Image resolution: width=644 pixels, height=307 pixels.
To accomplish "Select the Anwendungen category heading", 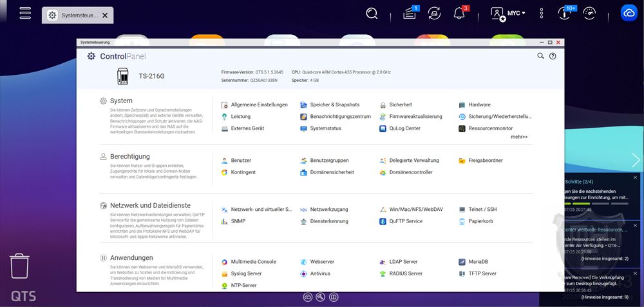I will 131,258.
